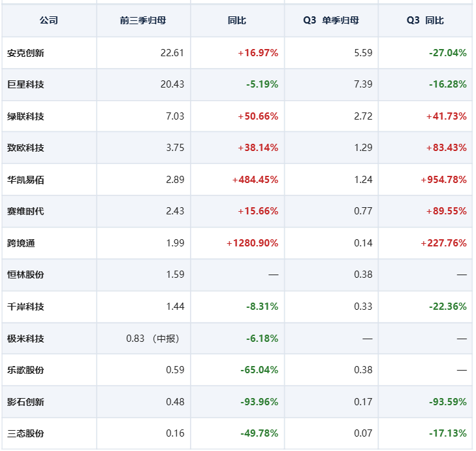This screenshot has height=451, width=476.
Task: Click the -65.04% figure
Action: coord(259,370)
